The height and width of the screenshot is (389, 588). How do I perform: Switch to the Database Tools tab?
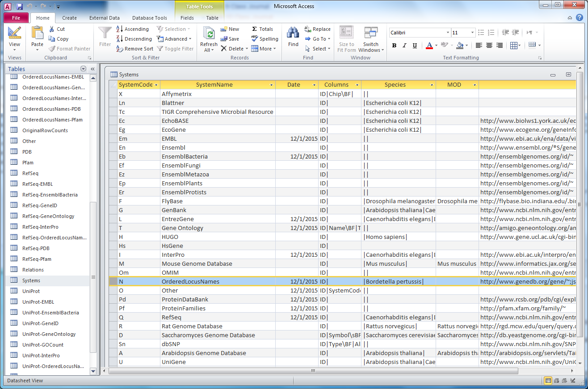pos(150,18)
